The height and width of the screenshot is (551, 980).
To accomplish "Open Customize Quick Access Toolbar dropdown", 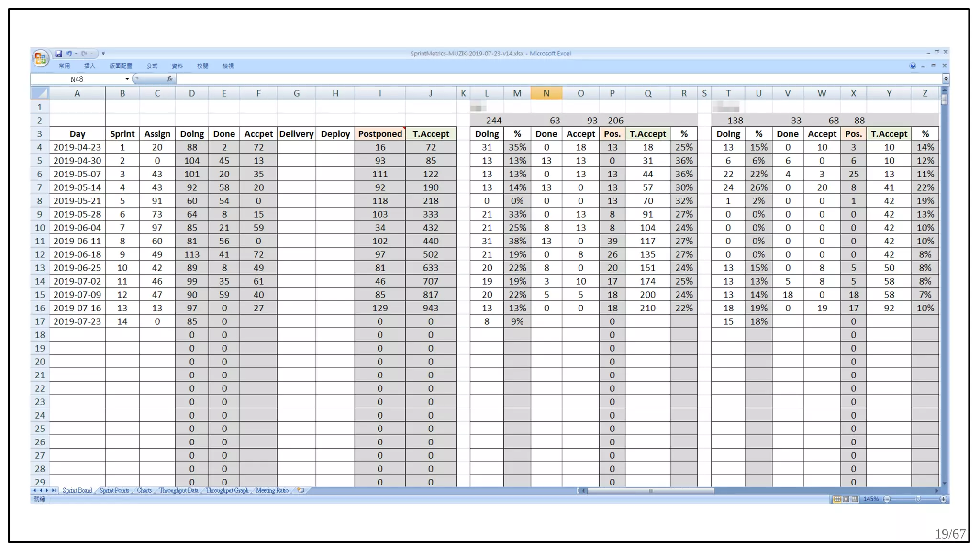I will pyautogui.click(x=103, y=54).
